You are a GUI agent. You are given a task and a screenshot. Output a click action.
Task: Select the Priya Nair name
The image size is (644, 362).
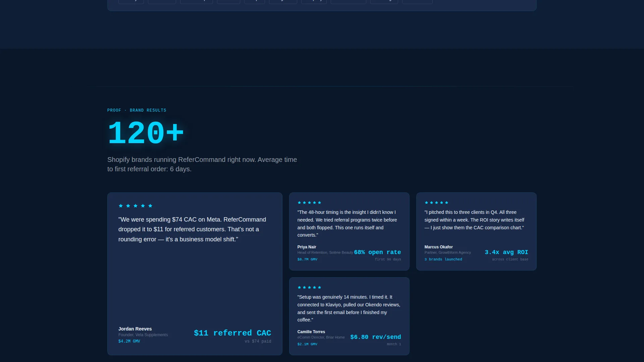click(307, 247)
